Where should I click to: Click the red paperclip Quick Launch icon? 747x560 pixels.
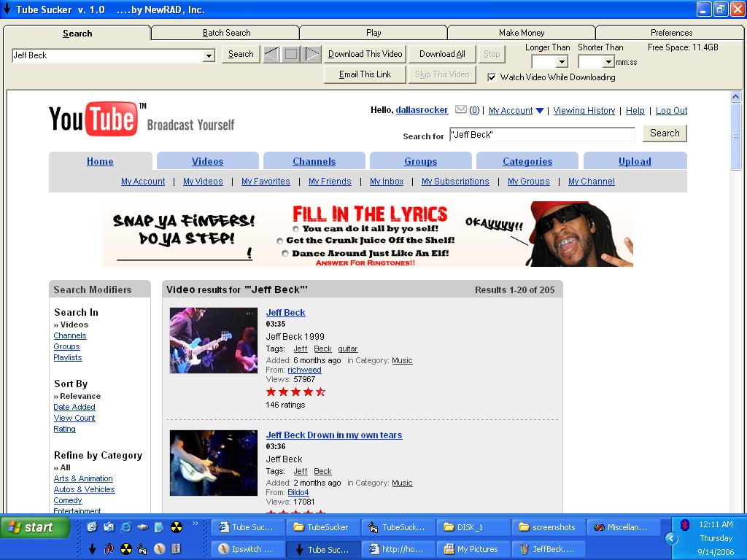coord(109,549)
